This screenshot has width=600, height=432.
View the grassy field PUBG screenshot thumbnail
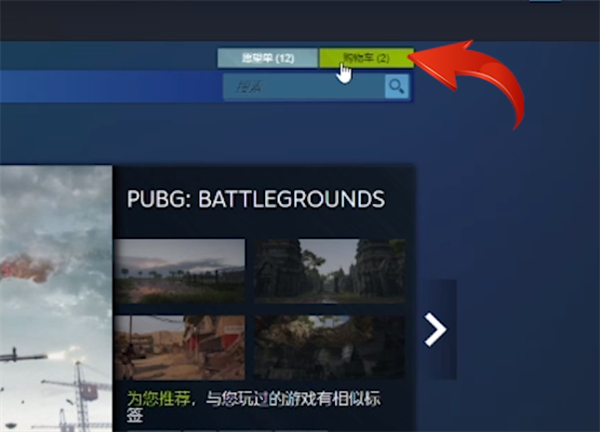pos(179,271)
